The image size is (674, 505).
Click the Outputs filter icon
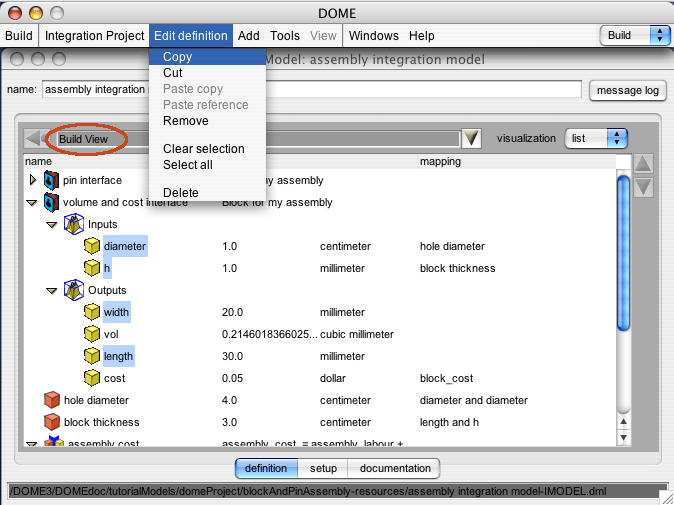74,290
